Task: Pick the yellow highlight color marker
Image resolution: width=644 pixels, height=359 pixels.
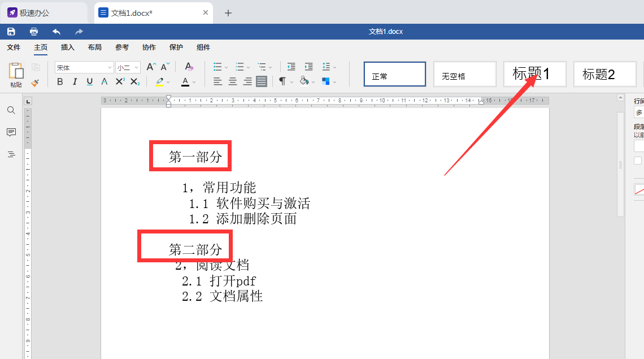Action: (160, 81)
